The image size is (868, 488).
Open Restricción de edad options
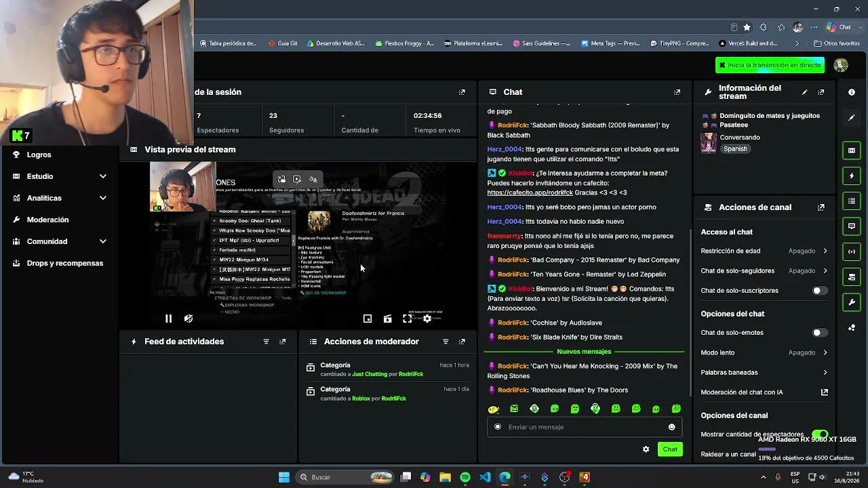pyautogui.click(x=764, y=251)
